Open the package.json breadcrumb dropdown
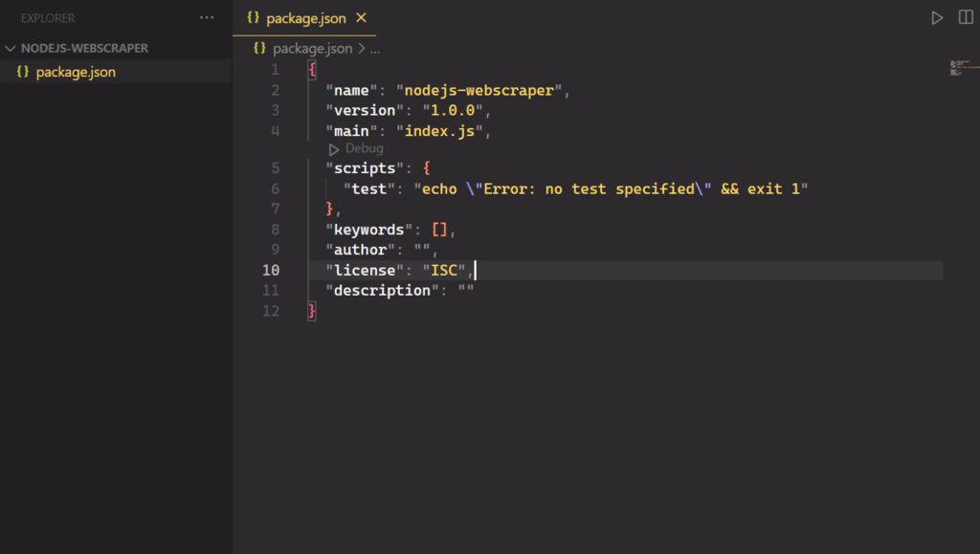Image resolution: width=980 pixels, height=554 pixels. 312,48
